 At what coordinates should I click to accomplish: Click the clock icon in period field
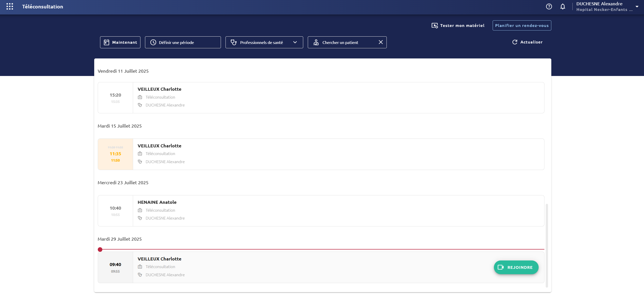pyautogui.click(x=153, y=42)
